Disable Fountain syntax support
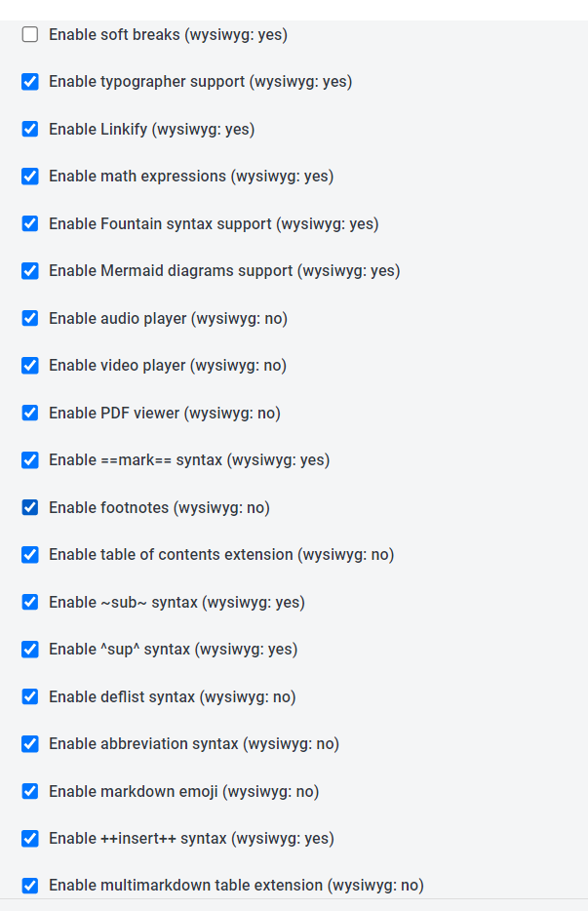Viewport: 588px width, 911px height. (x=30, y=223)
